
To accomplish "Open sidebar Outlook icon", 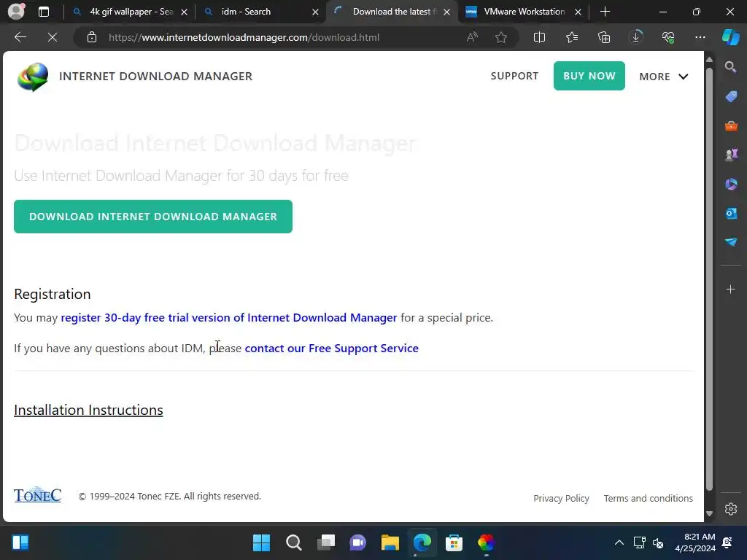I will pos(731,214).
